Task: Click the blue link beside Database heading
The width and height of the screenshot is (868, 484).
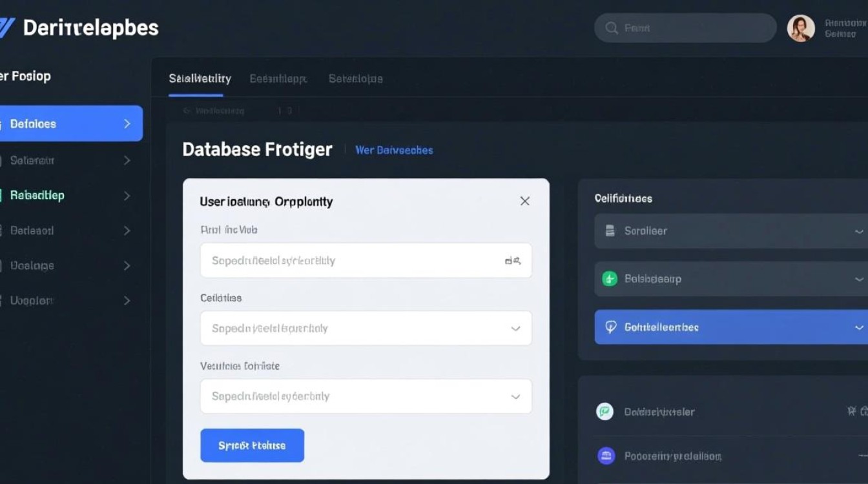Action: (x=394, y=150)
